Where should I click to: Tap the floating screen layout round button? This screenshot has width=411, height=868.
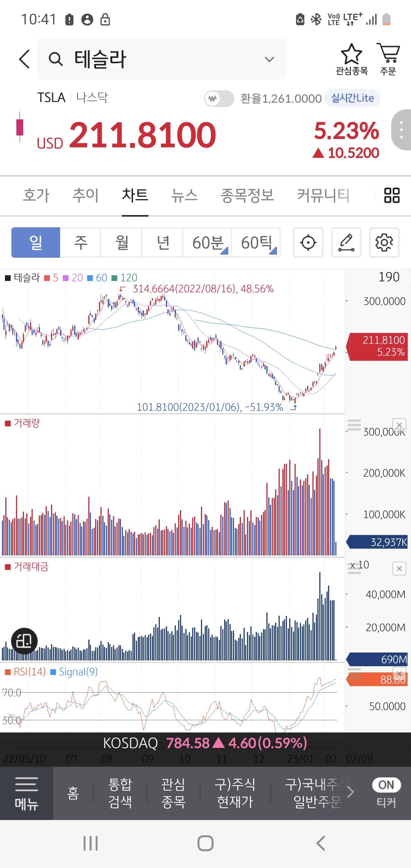24,641
